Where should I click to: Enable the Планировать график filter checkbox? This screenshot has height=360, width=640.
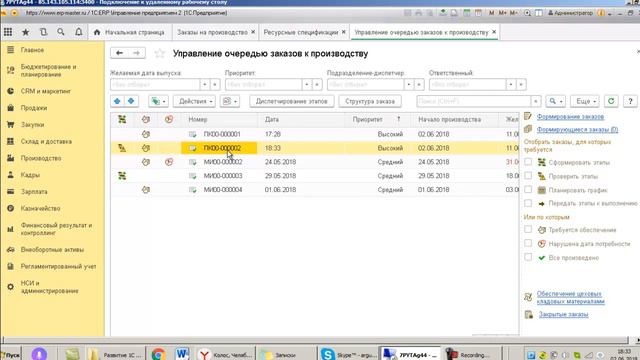pyautogui.click(x=528, y=190)
